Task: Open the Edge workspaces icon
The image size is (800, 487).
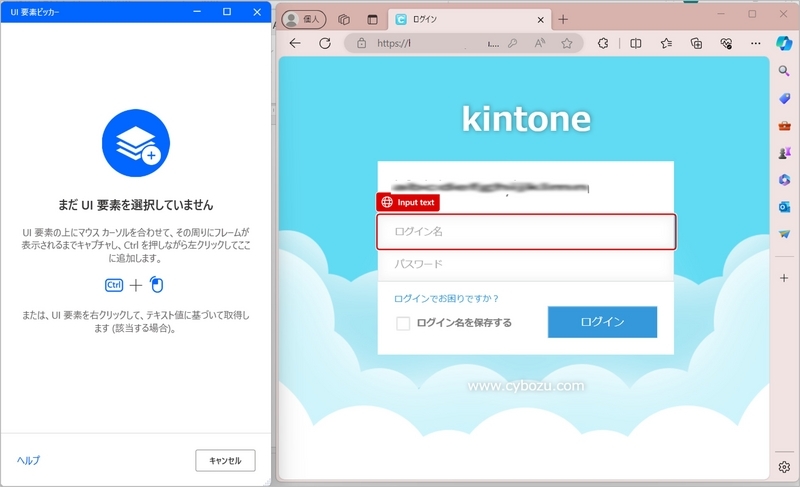Action: tap(344, 19)
